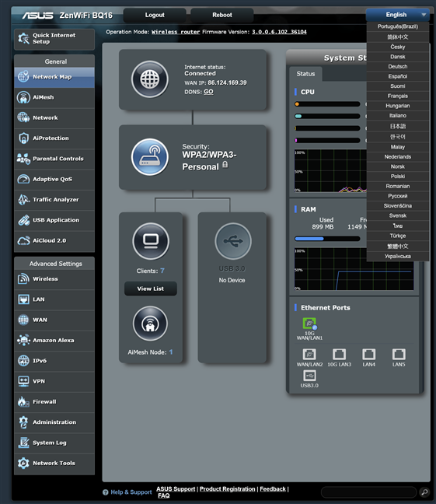Click the orange CPU core usage bar

tap(327, 104)
